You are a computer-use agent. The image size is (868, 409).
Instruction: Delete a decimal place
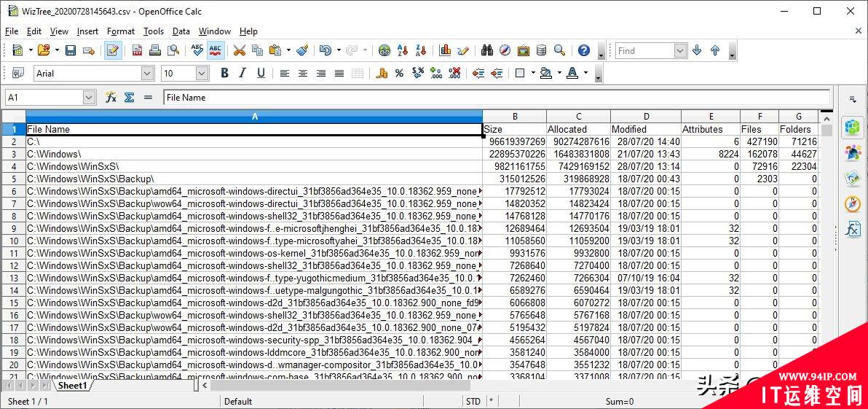(454, 73)
